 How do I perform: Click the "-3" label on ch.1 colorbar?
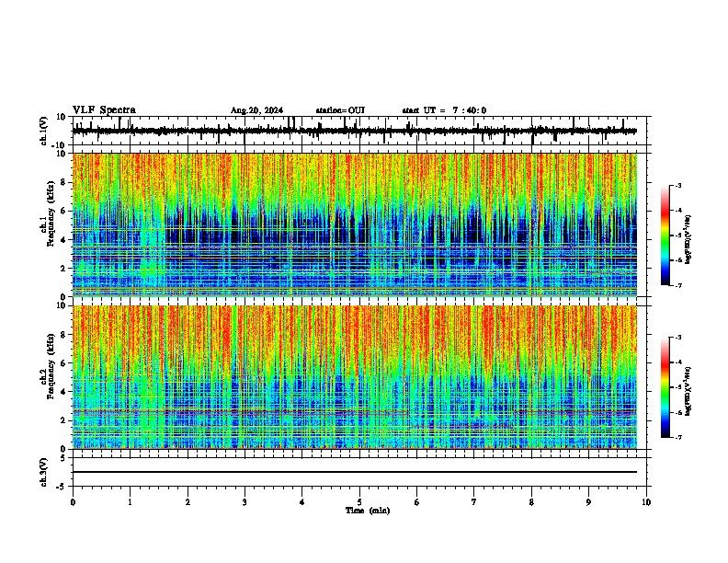tap(678, 186)
